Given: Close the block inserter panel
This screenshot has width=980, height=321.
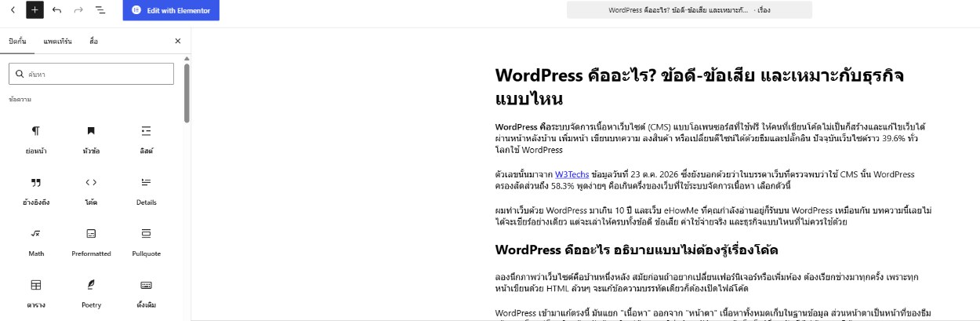Looking at the screenshot, I should (177, 41).
